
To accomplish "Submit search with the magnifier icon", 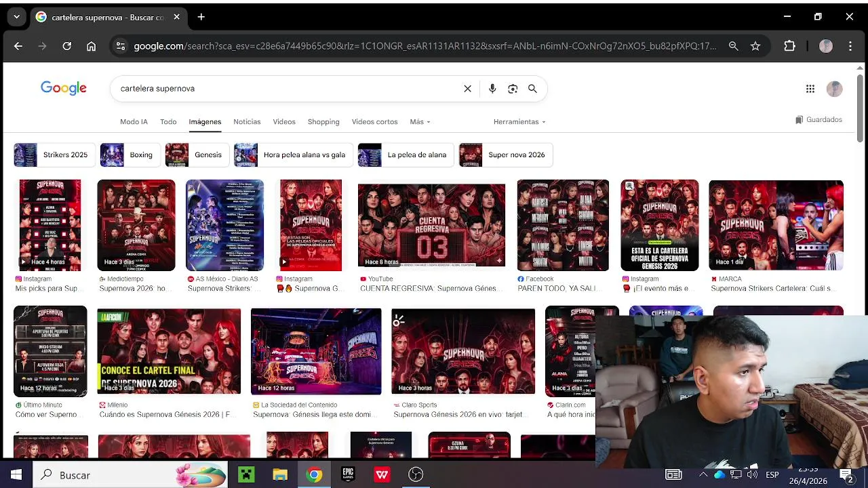I will [532, 89].
